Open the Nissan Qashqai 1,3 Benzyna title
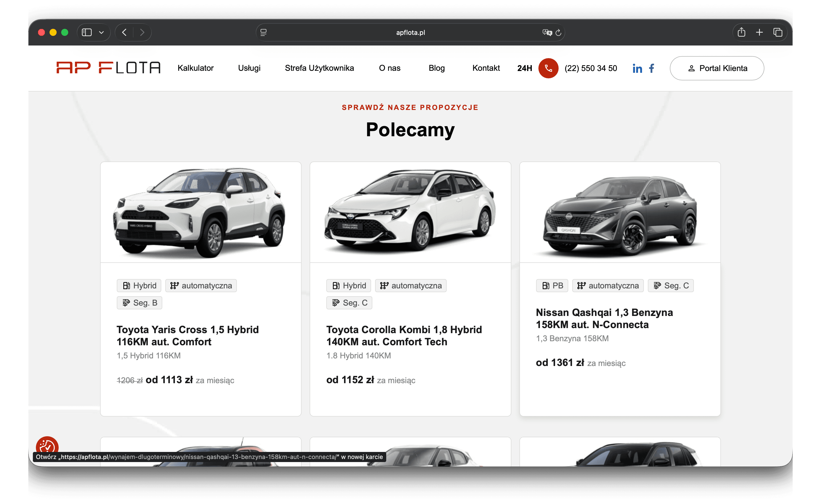Screen dimensions: 821x504 604,318
